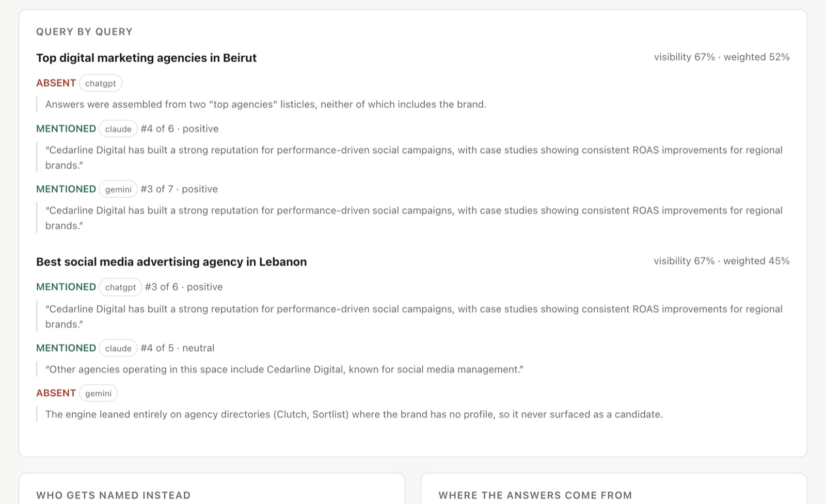Click the red ABSENT label for chatgpt
Image resolution: width=826 pixels, height=504 pixels.
pyautogui.click(x=56, y=83)
